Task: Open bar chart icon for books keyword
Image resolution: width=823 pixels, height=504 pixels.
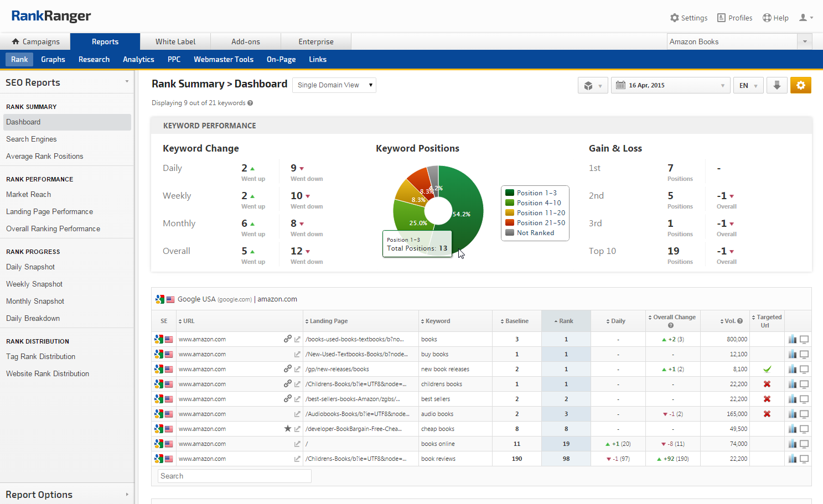Action: point(793,339)
